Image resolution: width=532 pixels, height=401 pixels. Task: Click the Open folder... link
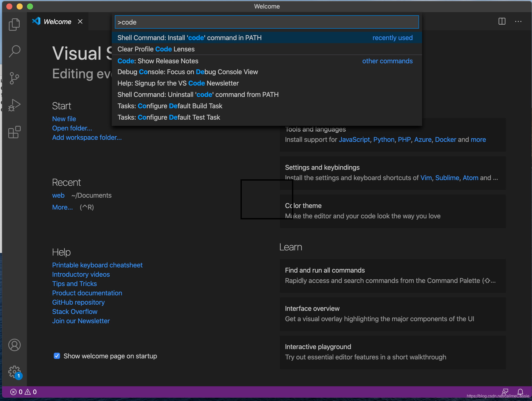[x=72, y=128]
